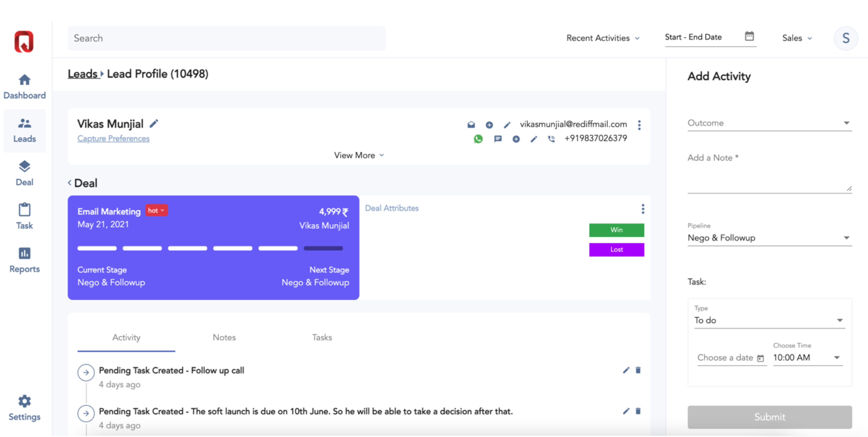The height and width of the screenshot is (437, 868).
Task: Open the Deal Attributes three-dot menu
Action: pyautogui.click(x=643, y=209)
